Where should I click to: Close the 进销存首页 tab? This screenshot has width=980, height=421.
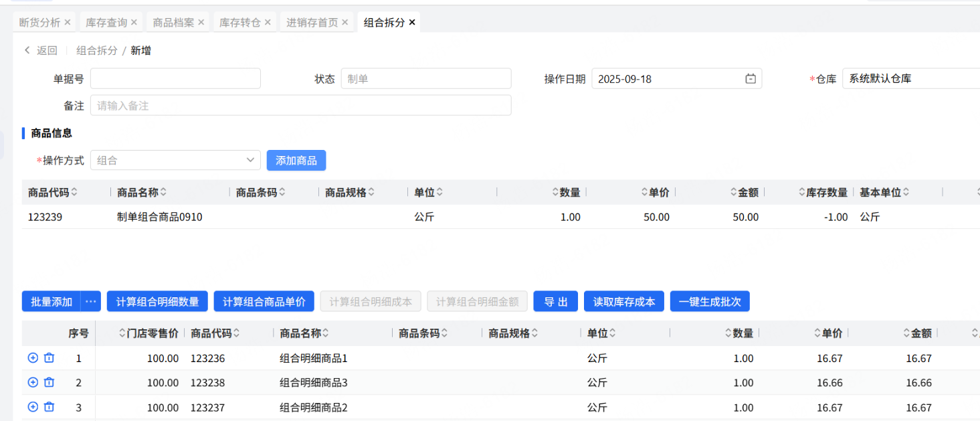coord(345,22)
